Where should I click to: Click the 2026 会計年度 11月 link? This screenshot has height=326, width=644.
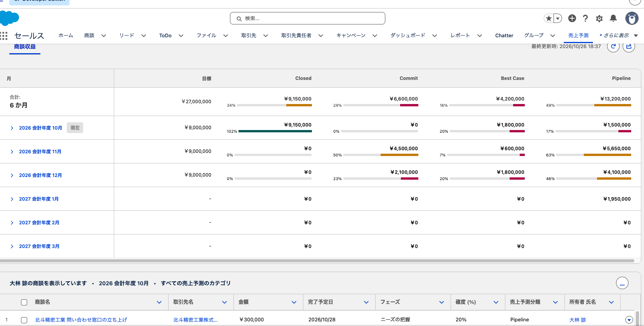coord(40,152)
